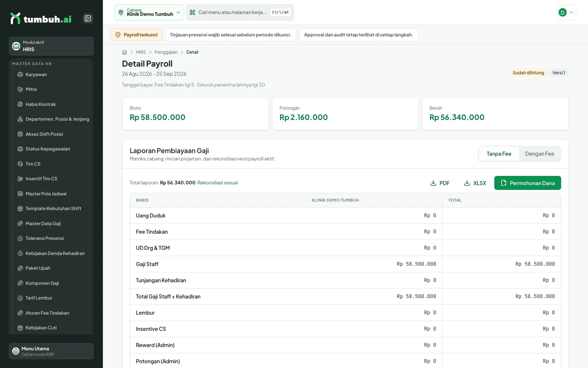This screenshot has width=588, height=368.
Task: Go to Penggajian breadcrumb
Action: click(x=166, y=52)
